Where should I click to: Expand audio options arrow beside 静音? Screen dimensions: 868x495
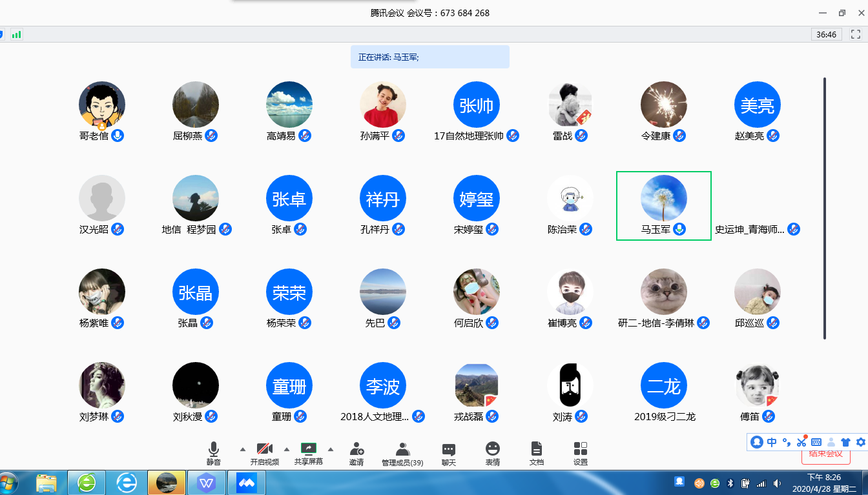point(243,449)
